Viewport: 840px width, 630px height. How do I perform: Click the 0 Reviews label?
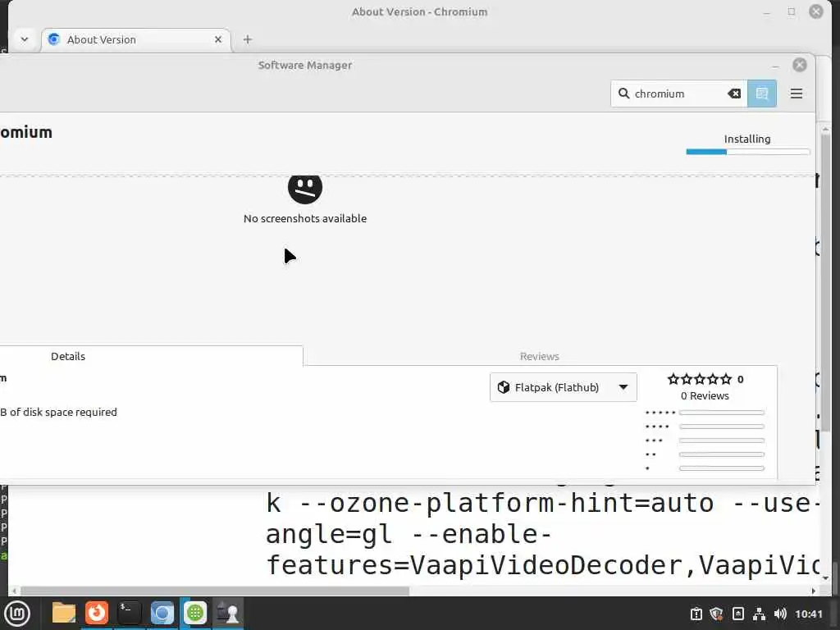click(705, 396)
